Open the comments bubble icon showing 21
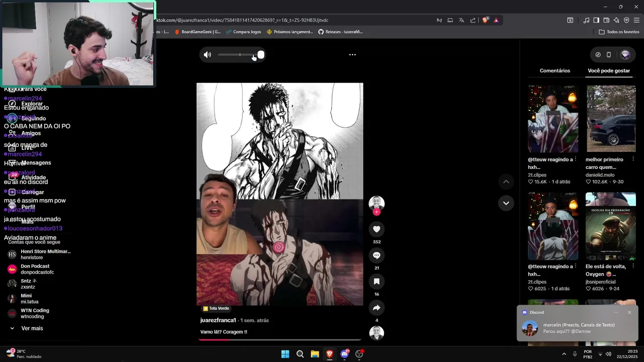644x362 pixels. click(x=376, y=255)
